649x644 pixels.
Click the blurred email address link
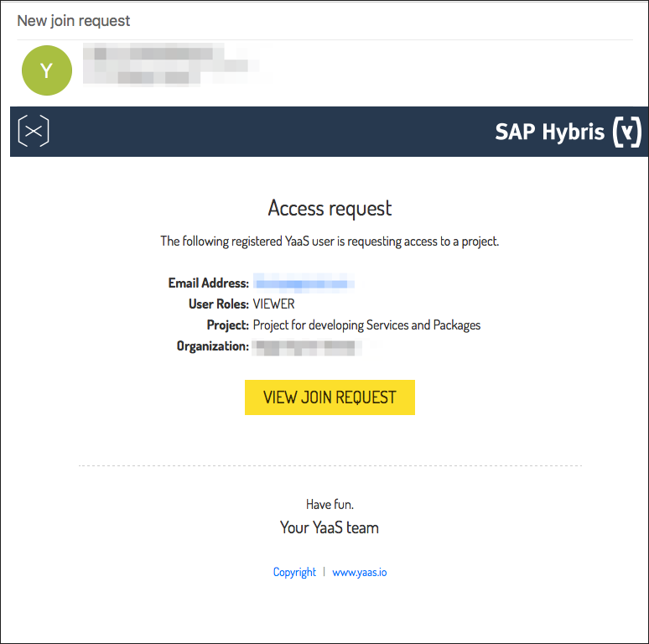click(x=304, y=283)
